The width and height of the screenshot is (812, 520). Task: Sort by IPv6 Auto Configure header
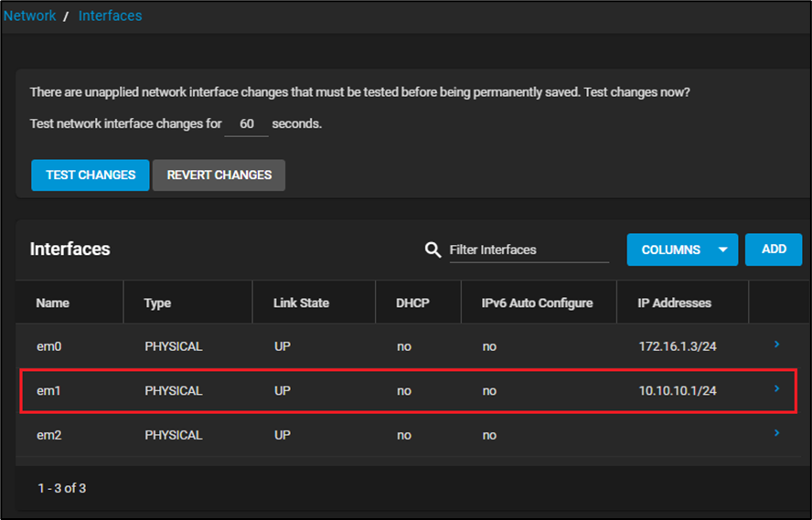(x=537, y=302)
